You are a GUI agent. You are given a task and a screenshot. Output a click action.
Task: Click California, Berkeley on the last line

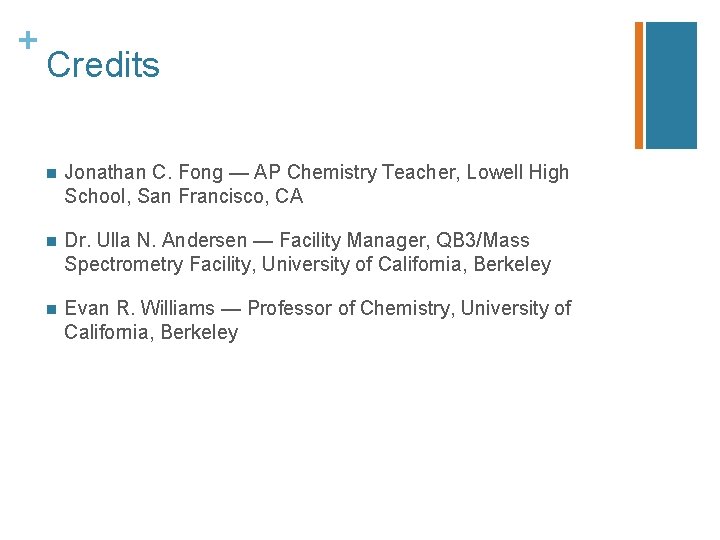coord(151,332)
